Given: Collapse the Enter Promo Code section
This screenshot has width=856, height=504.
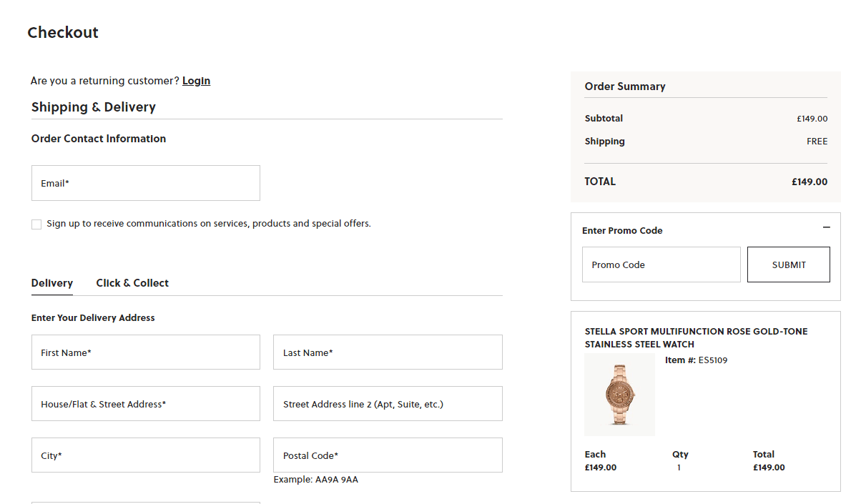Looking at the screenshot, I should [826, 227].
